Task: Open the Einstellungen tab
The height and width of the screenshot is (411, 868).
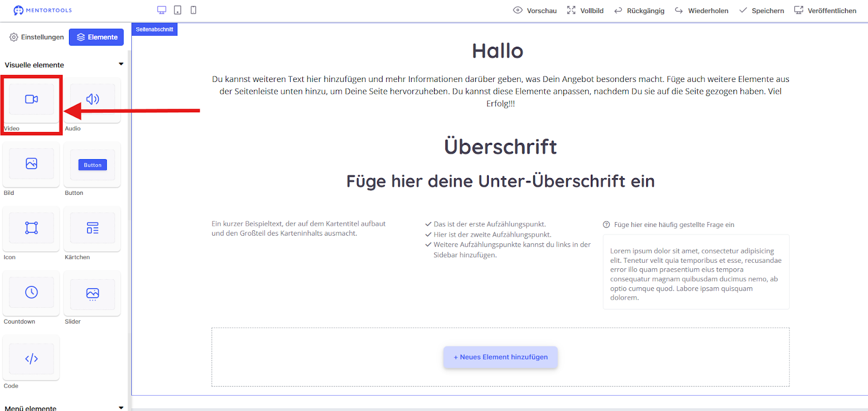Action: pyautogui.click(x=37, y=37)
